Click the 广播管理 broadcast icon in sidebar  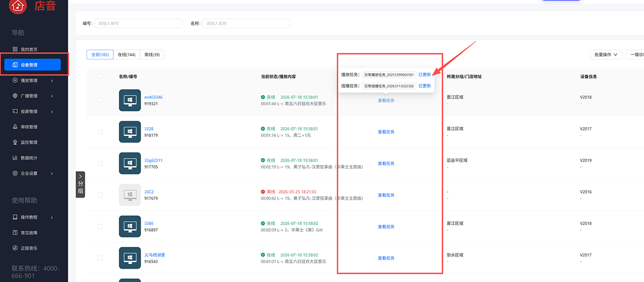pos(15,96)
